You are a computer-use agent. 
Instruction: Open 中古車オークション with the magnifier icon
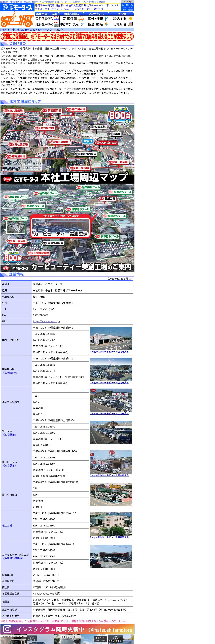point(72,24)
